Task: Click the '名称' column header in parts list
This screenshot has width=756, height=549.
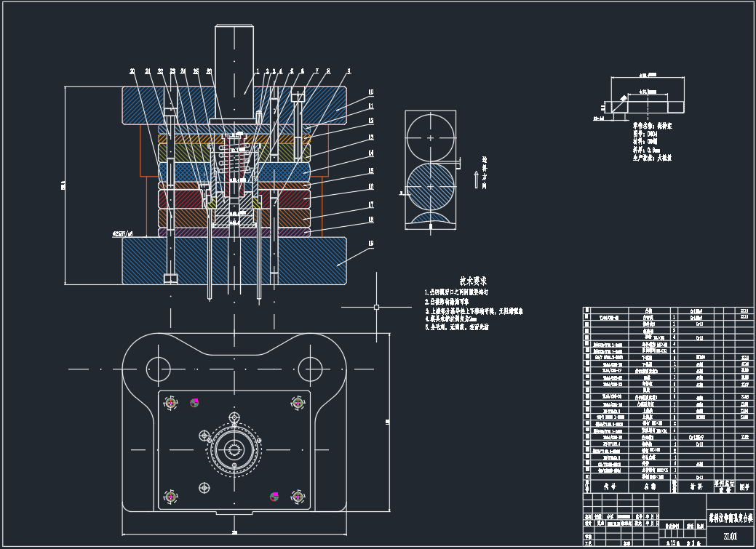Action: (x=650, y=486)
